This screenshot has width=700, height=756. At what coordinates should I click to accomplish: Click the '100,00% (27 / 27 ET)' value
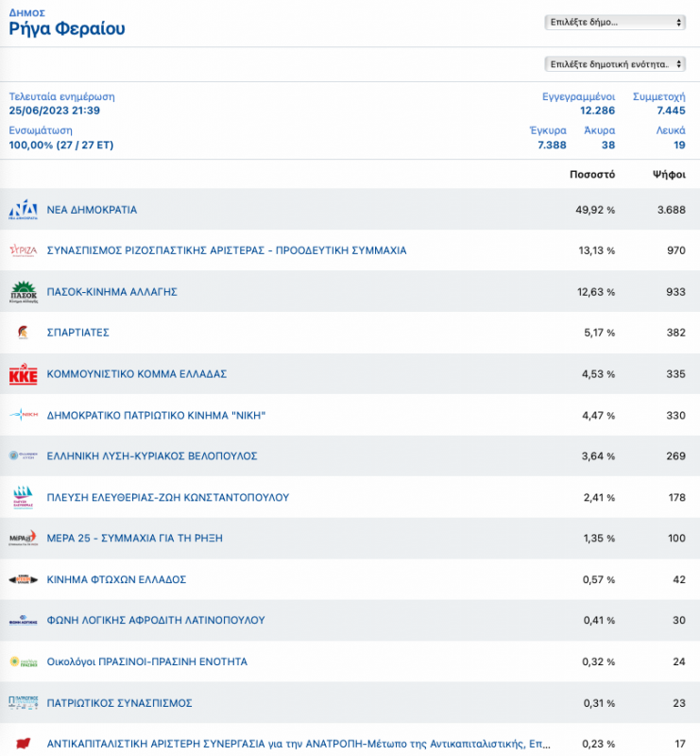[61, 145]
